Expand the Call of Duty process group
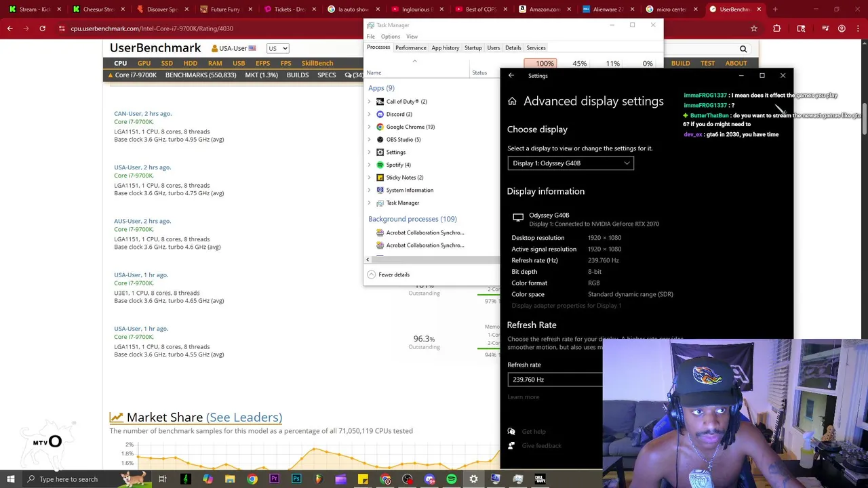The height and width of the screenshot is (488, 868). point(369,102)
